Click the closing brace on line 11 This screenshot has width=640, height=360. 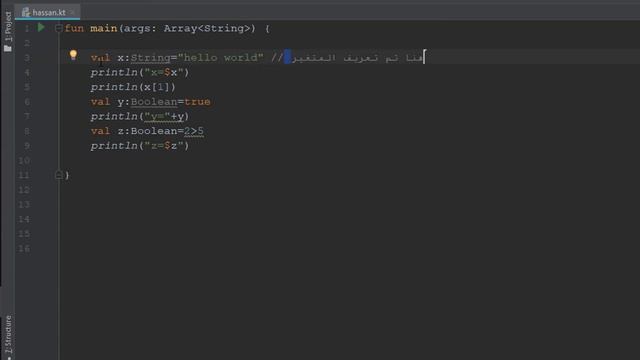tap(67, 176)
